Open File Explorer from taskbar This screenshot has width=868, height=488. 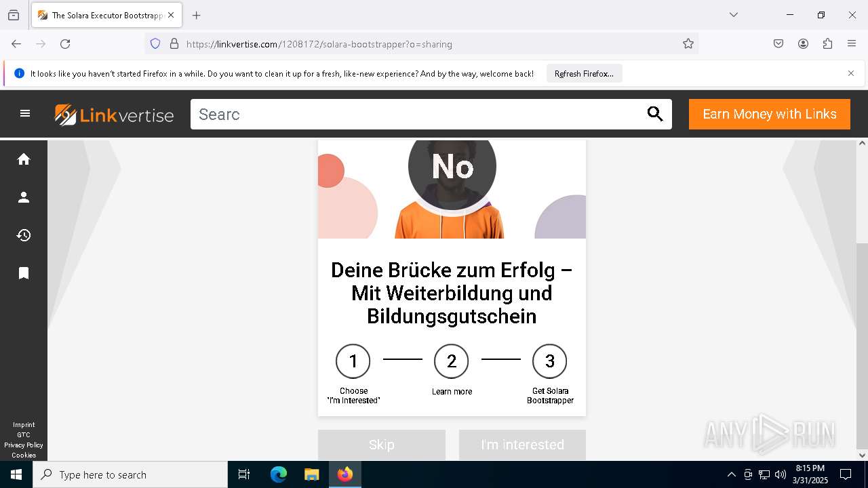[x=311, y=474]
